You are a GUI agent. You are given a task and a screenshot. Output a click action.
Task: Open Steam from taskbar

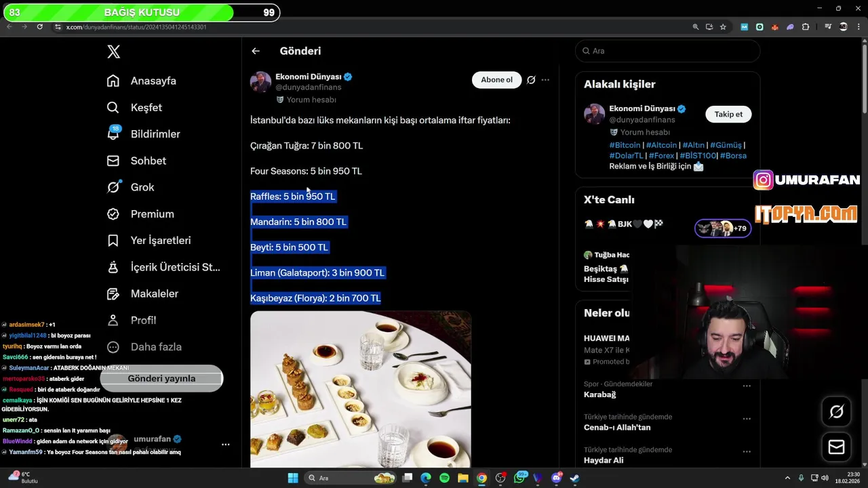pyautogui.click(x=574, y=478)
